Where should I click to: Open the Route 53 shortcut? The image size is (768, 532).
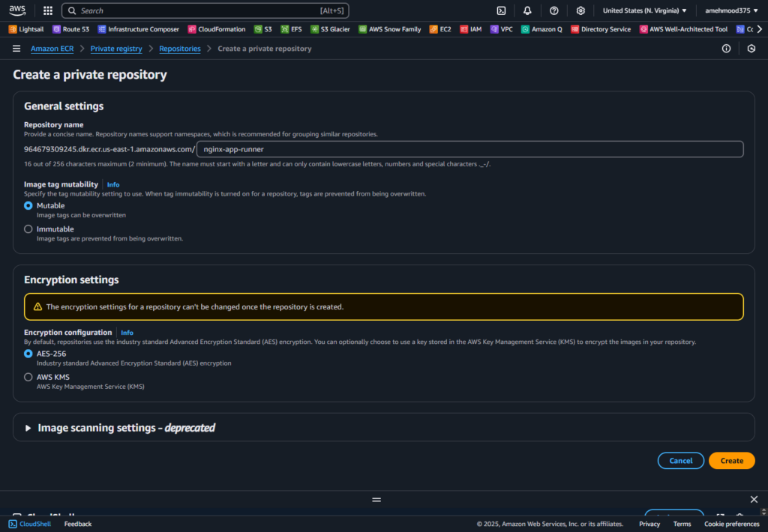[71, 29]
